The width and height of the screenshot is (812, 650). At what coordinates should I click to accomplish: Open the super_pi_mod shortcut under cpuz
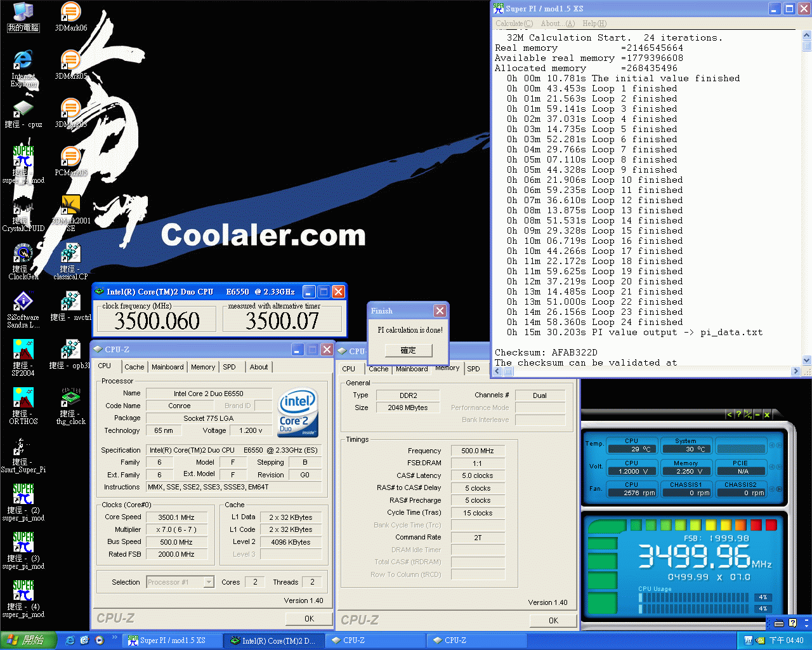click(x=23, y=164)
